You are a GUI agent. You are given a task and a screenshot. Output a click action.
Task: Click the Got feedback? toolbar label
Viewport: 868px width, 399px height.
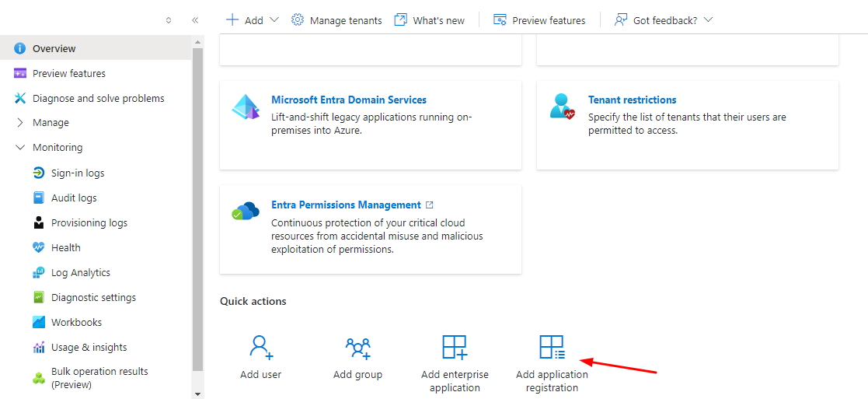(x=666, y=20)
